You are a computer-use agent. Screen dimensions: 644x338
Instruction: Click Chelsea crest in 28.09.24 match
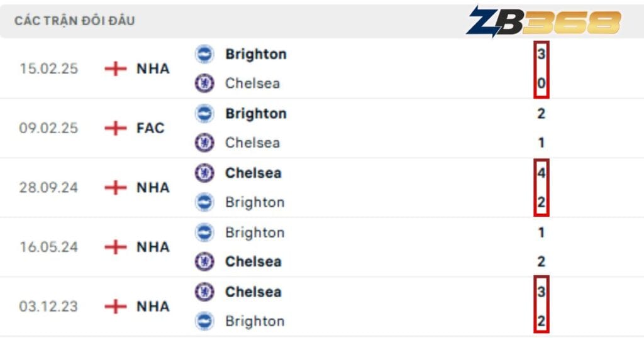204,173
